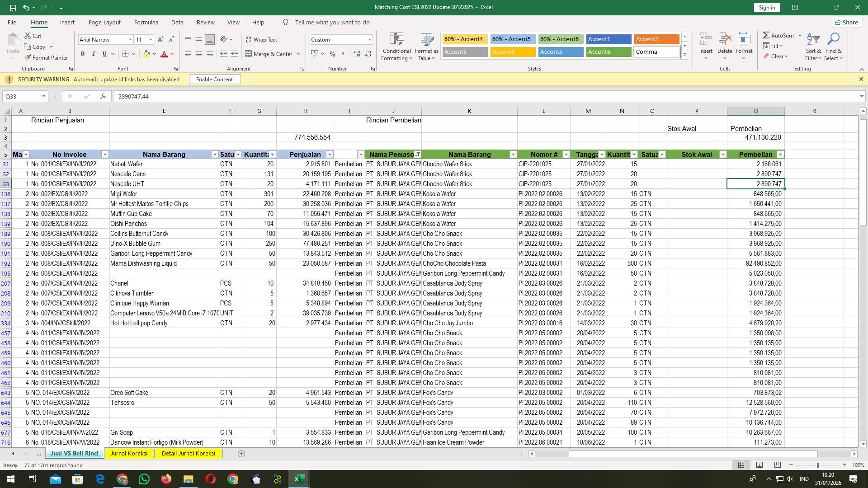Click the Share button
Viewport: 868px width, 488px height.
846,22
